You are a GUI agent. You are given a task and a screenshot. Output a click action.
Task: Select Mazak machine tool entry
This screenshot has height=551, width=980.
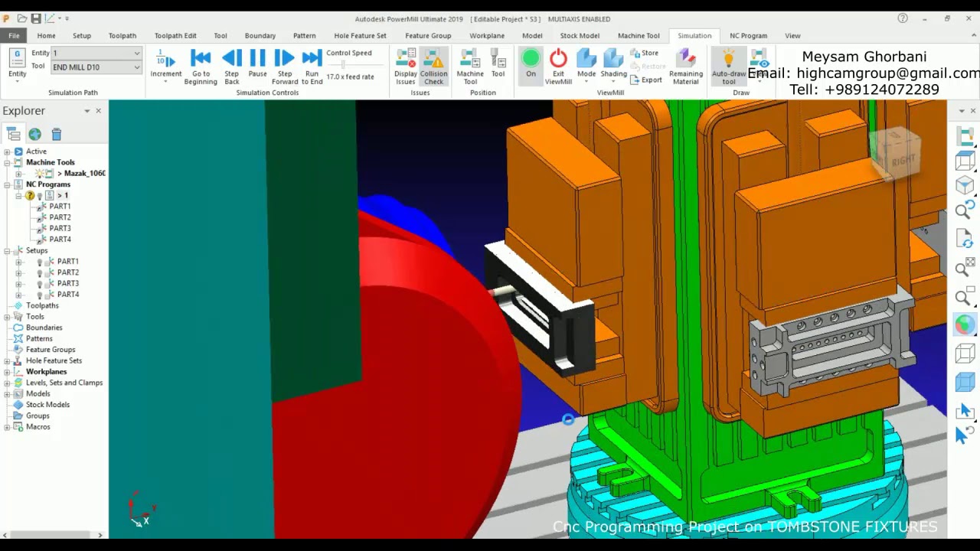point(80,174)
